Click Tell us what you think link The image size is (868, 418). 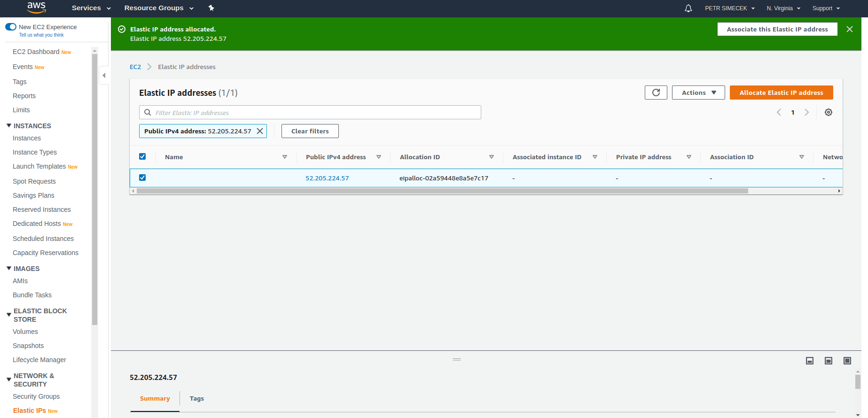[x=41, y=35]
